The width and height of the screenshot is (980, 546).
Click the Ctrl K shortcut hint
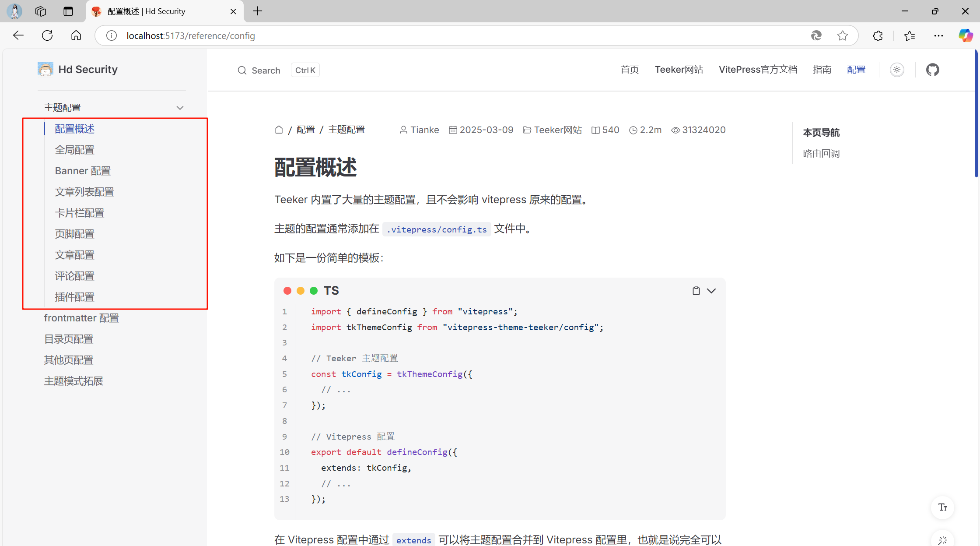(305, 70)
